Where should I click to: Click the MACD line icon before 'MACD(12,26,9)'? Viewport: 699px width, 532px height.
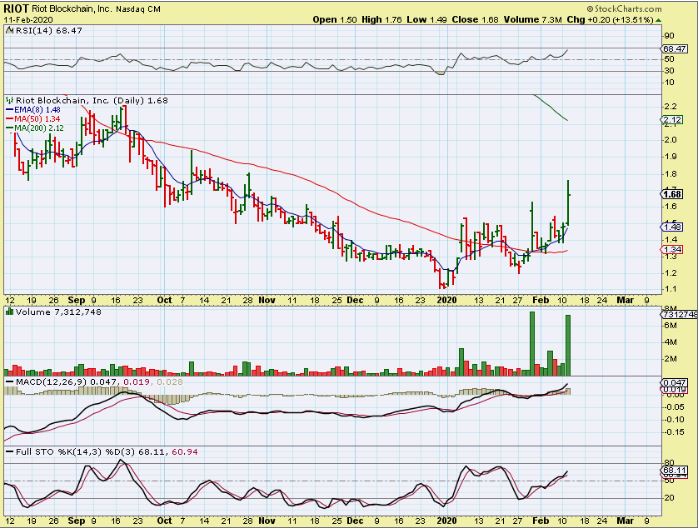[x=10, y=382]
